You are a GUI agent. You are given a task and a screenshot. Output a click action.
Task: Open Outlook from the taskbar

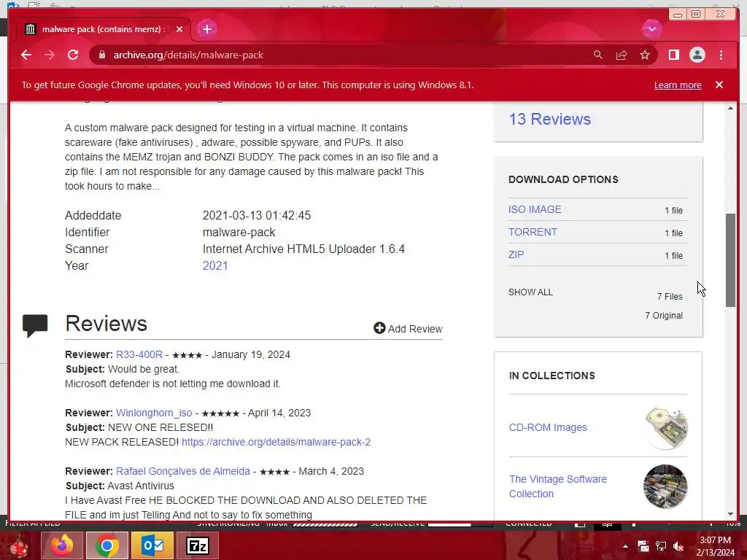point(152,545)
